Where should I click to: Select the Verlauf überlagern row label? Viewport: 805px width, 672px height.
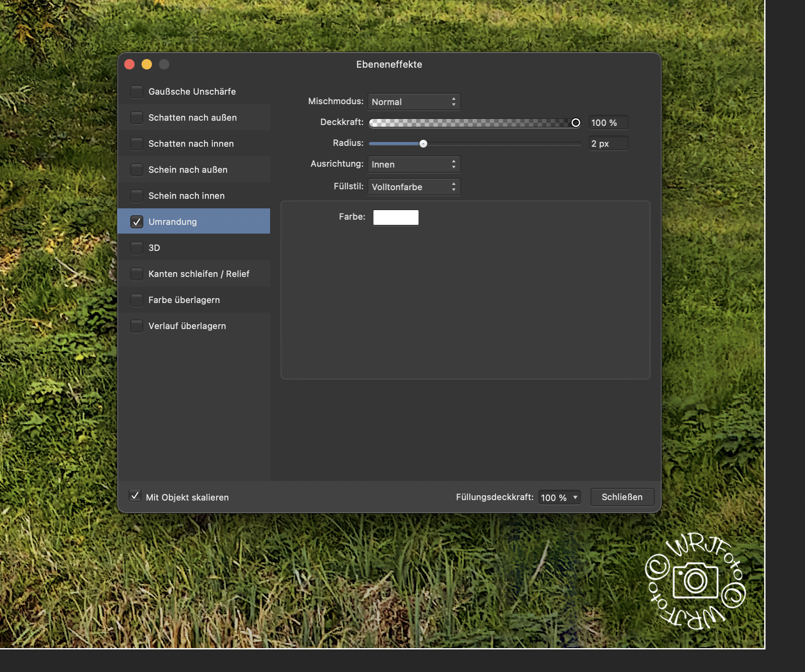pyautogui.click(x=187, y=326)
